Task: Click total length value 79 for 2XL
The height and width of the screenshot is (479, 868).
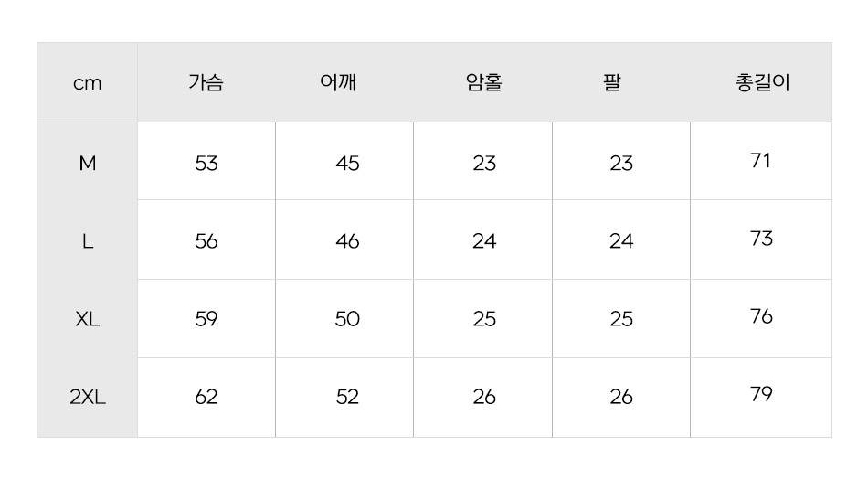Action: 761,394
